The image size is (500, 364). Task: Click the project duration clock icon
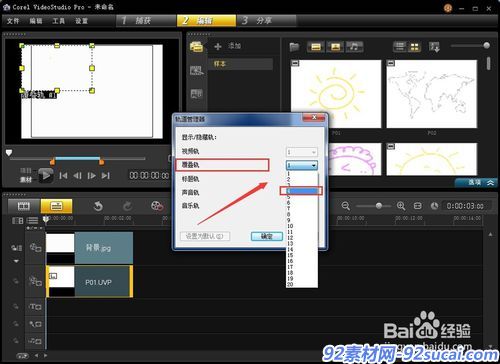coord(434,206)
